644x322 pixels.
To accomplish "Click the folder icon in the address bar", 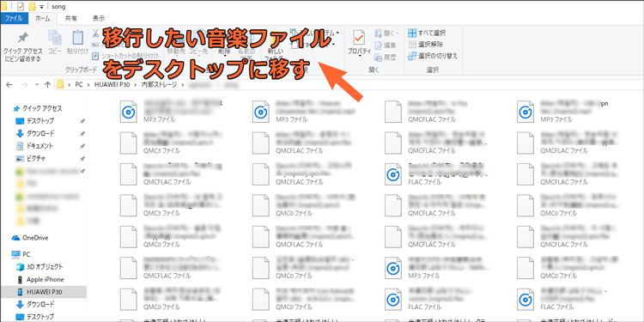I will point(60,85).
